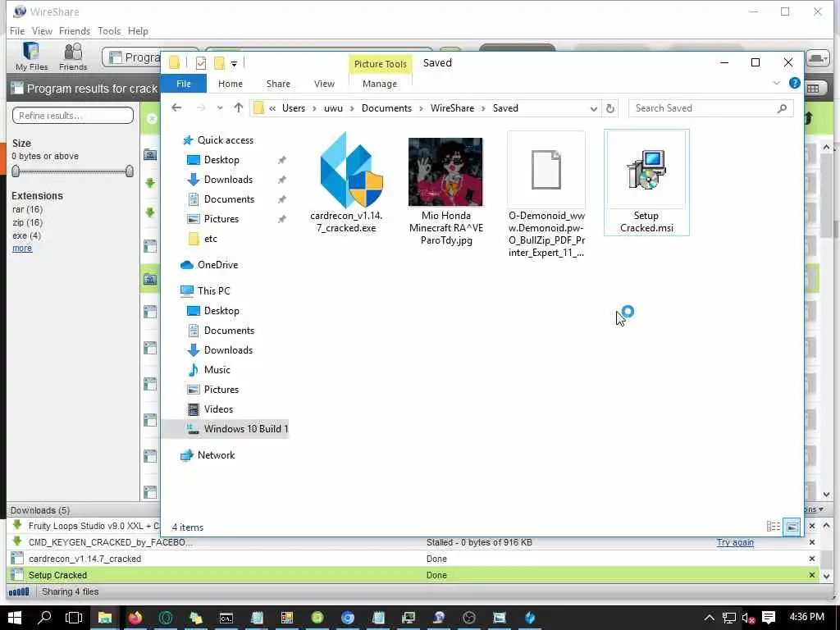Open taskbar Search magnifier

pyautogui.click(x=44, y=618)
